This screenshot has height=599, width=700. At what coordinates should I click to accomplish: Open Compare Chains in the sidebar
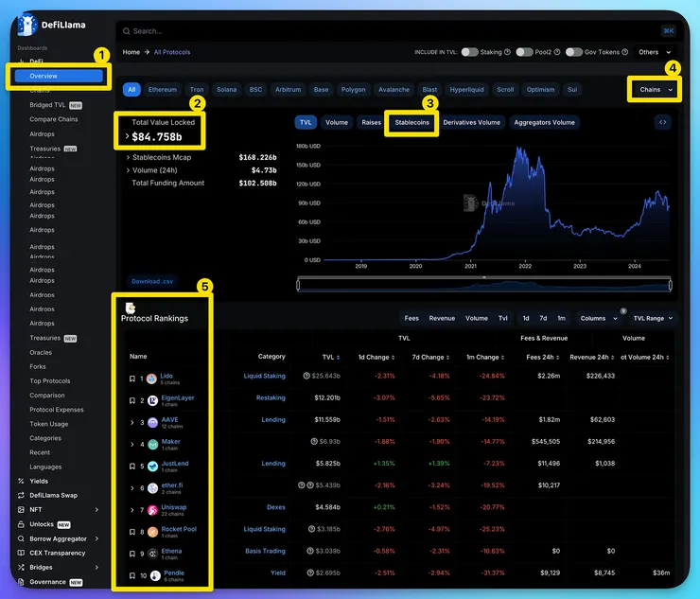[x=54, y=119]
